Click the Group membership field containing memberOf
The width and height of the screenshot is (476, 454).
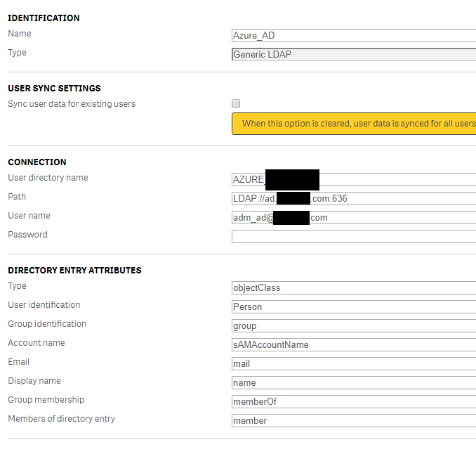pos(354,402)
